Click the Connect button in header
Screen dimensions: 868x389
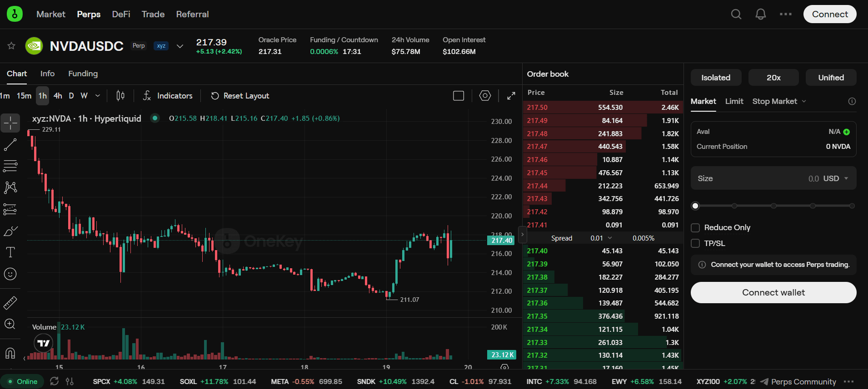pos(830,14)
